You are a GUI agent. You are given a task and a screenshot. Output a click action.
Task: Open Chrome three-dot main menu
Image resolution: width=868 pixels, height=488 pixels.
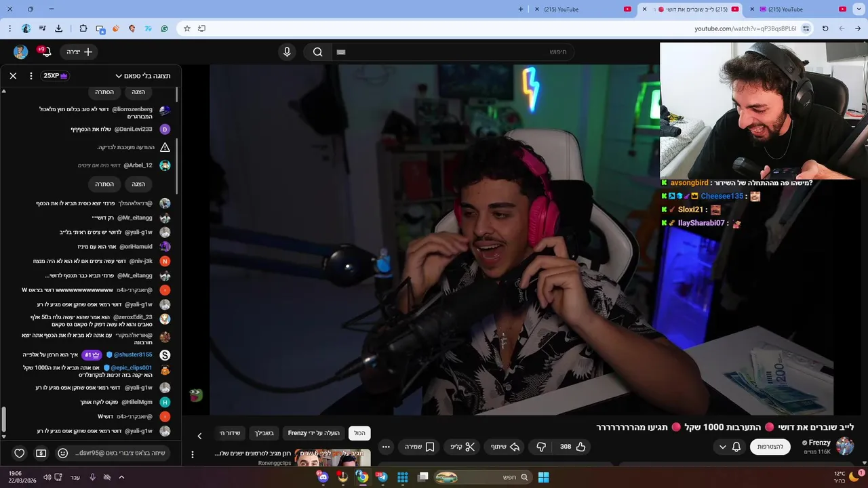tap(9, 28)
